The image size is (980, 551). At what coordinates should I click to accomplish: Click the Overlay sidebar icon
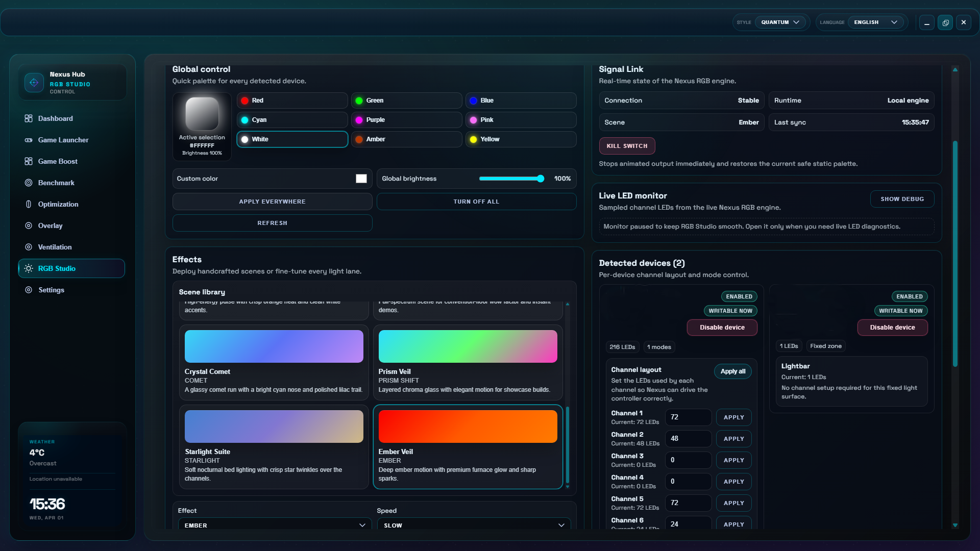coord(29,226)
